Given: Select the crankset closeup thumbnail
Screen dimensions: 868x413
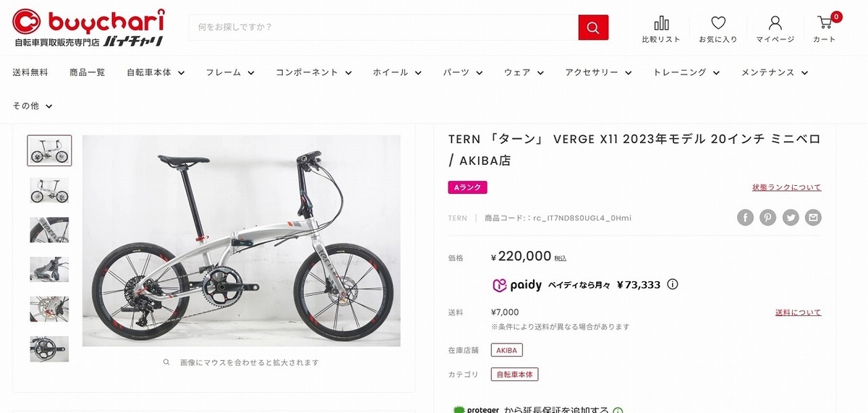Looking at the screenshot, I should [49, 349].
